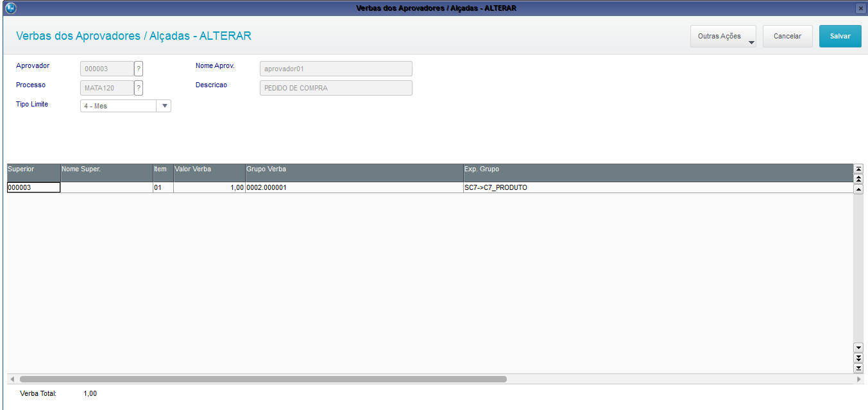Screen dimensions: 868x410
Task: Click the Superior column header
Action: 33,169
